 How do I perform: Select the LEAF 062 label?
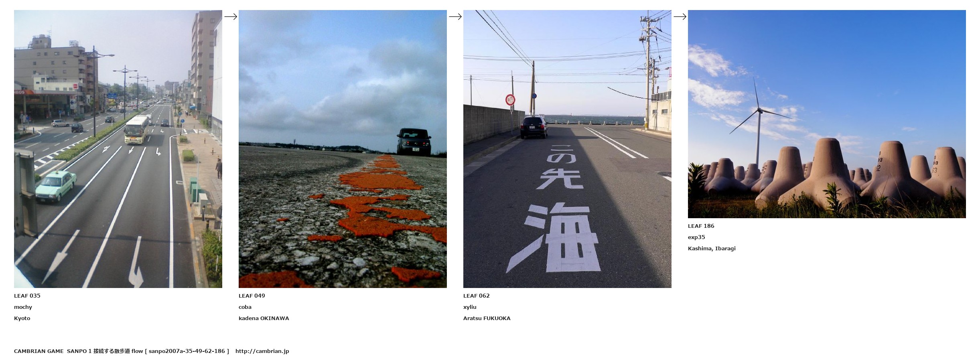point(477,296)
